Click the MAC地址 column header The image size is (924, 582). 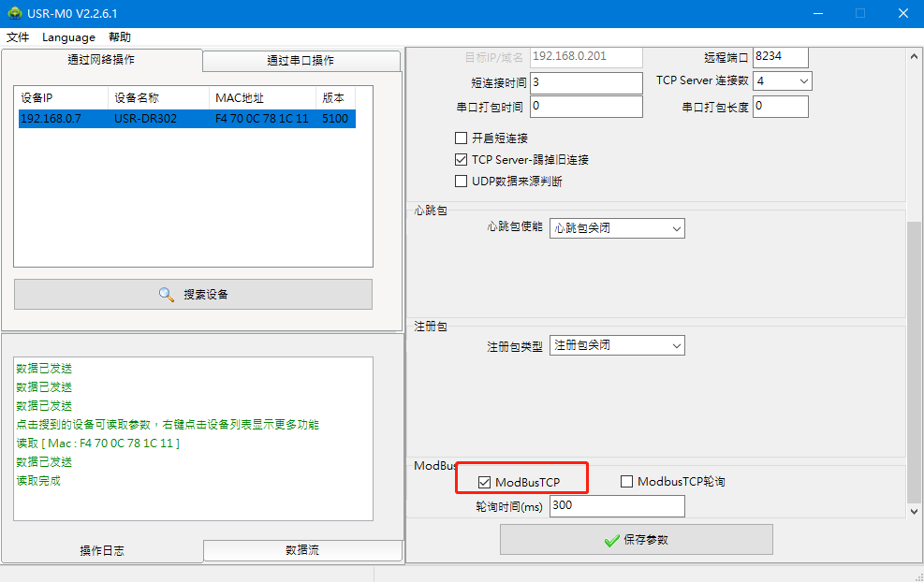click(262, 98)
